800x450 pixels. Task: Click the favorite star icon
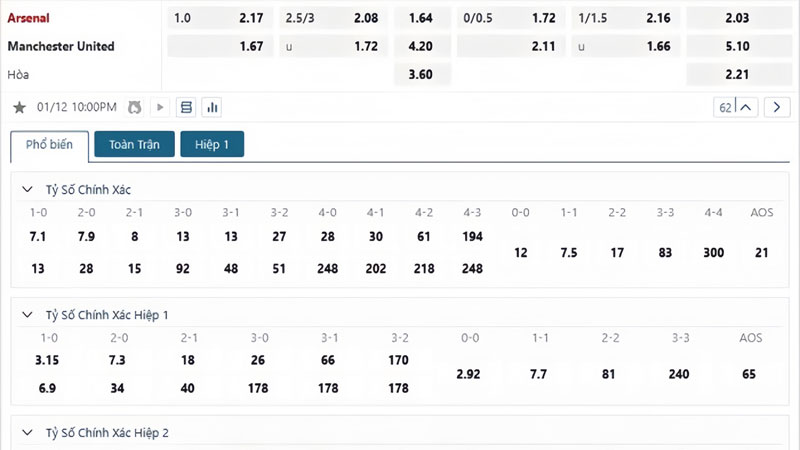(x=19, y=108)
